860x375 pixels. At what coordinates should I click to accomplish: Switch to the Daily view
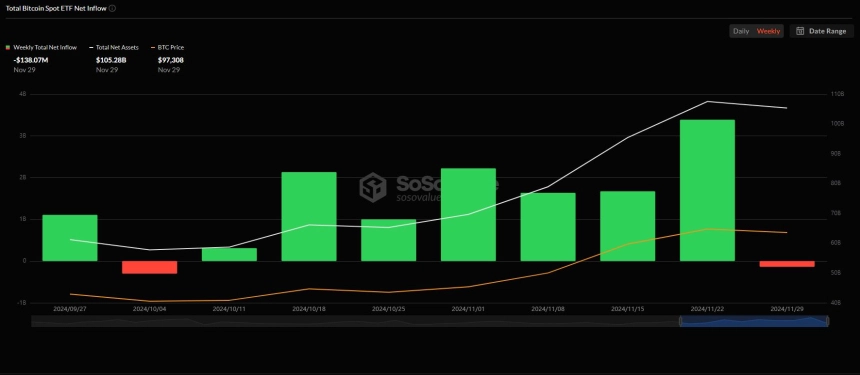[741, 31]
